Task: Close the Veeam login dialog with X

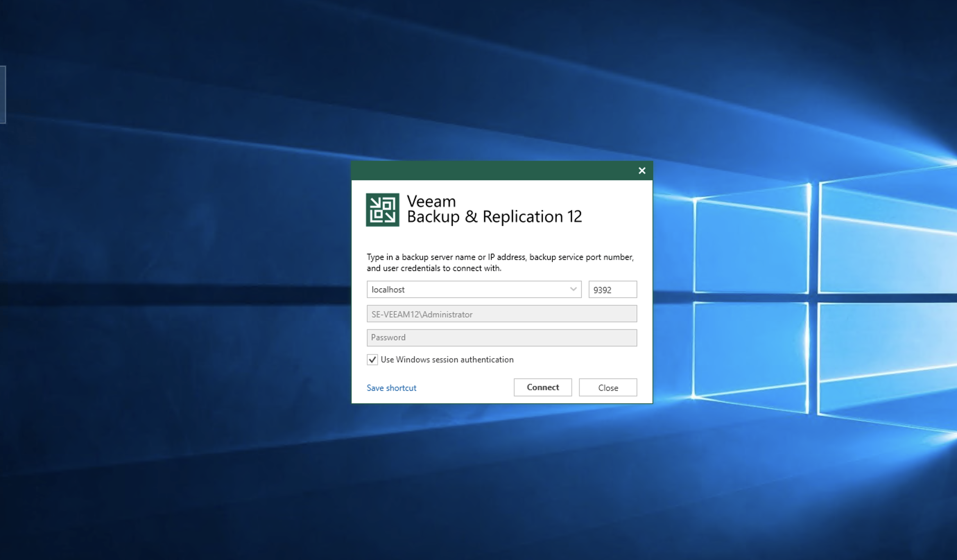Action: click(642, 171)
